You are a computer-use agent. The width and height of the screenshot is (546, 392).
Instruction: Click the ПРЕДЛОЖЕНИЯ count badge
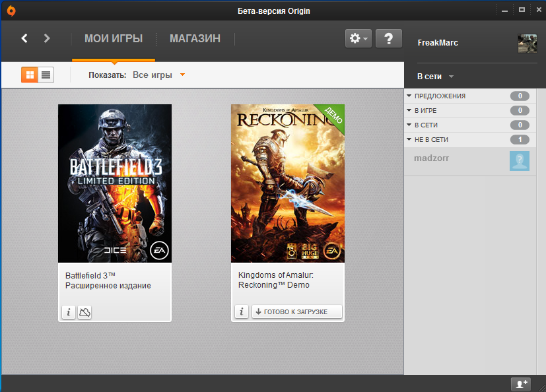tap(520, 96)
